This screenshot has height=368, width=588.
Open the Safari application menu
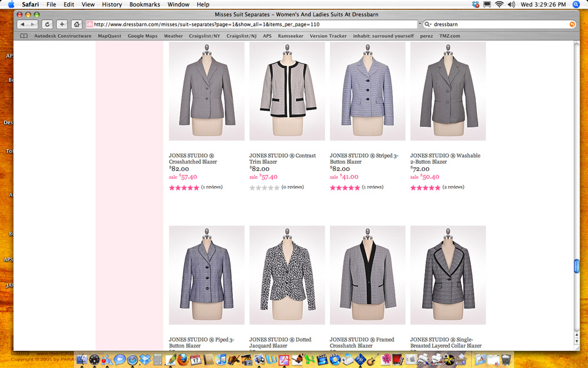click(31, 5)
